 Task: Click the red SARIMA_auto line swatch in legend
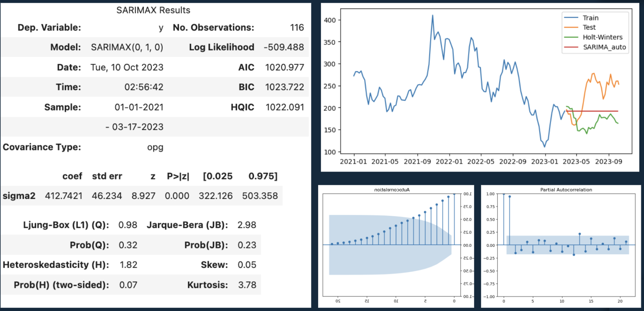571,47
